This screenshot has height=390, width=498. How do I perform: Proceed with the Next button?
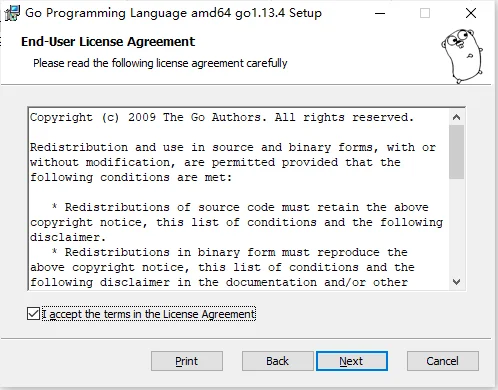tap(352, 361)
